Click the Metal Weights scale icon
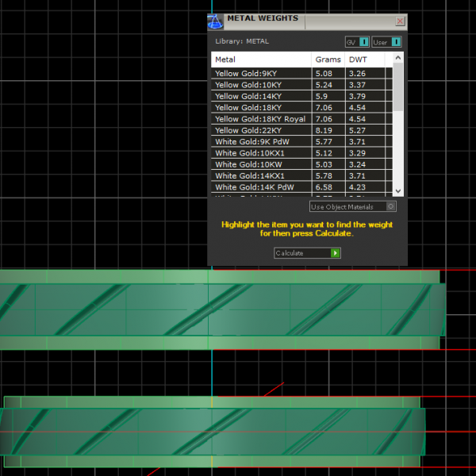Image resolution: width=476 pixels, height=476 pixels. pyautogui.click(x=215, y=21)
